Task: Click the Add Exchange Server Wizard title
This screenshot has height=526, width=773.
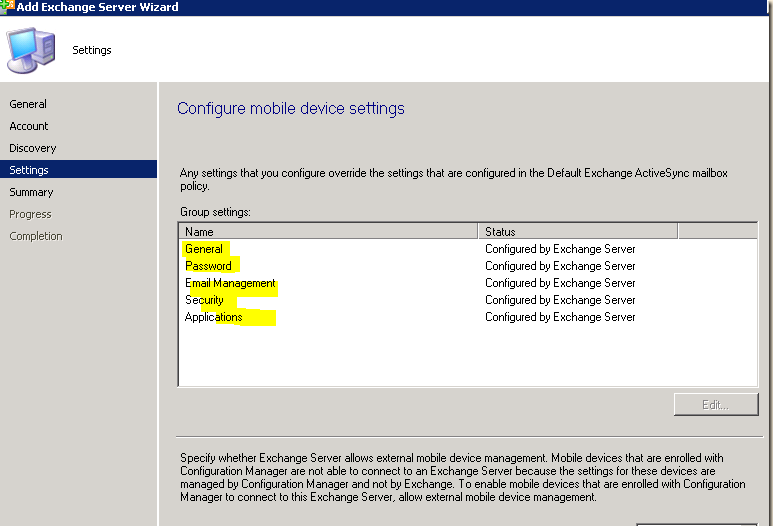Action: coord(98,7)
